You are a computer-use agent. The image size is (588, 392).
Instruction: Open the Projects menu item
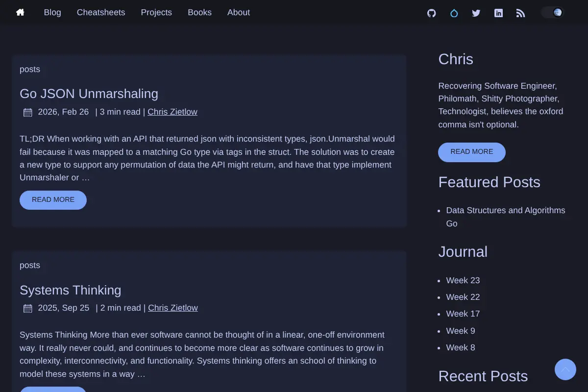[156, 12]
